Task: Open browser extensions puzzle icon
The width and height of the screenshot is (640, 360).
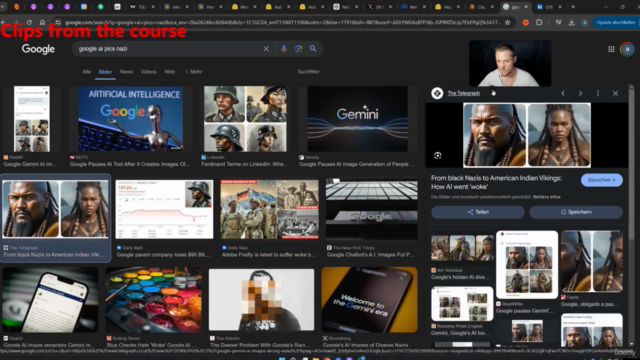Action: 539,22
